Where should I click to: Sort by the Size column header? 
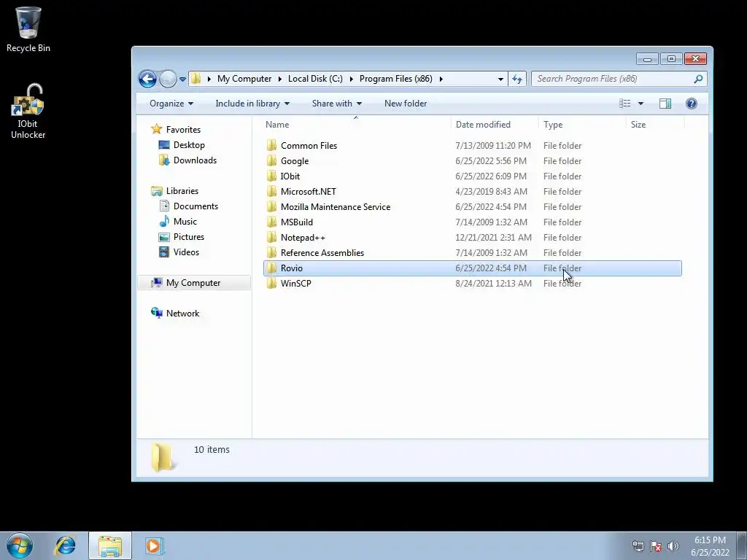655,125
